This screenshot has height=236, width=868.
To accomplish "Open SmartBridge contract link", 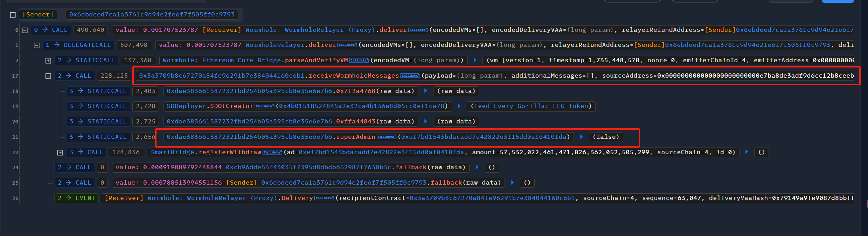I will click(172, 152).
